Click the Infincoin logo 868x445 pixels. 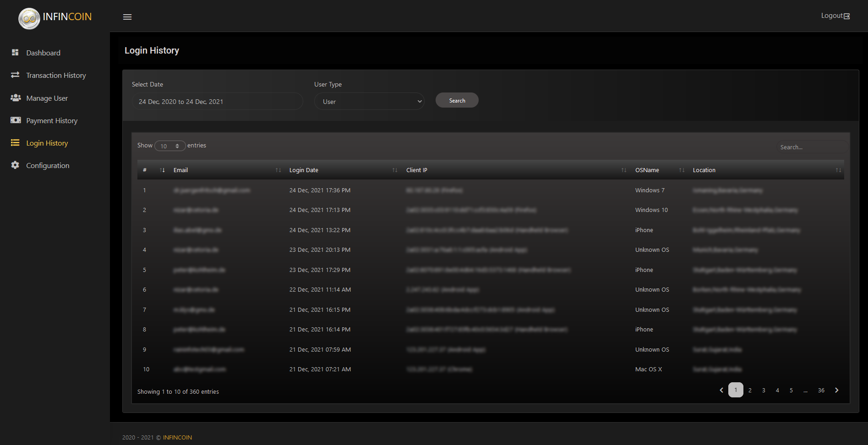(29, 18)
